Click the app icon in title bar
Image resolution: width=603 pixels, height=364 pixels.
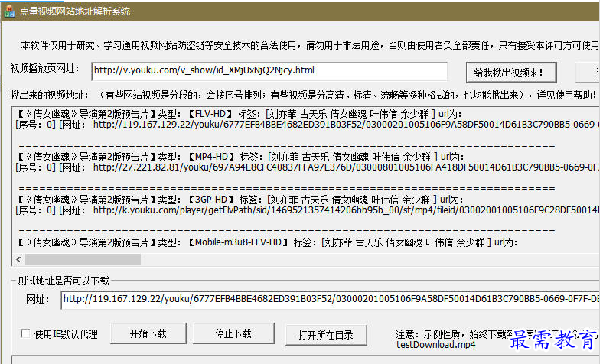coord(9,11)
